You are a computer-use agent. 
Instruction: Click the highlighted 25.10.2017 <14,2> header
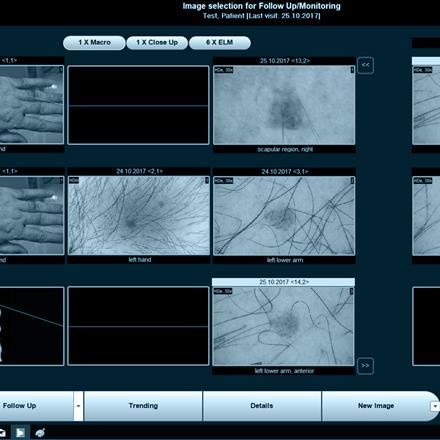(283, 282)
